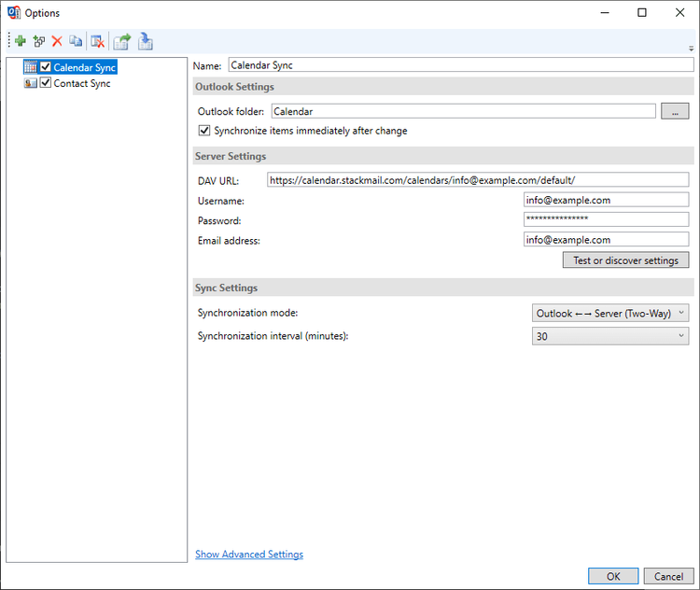Close the Options window
Image resolution: width=700 pixels, height=590 pixels.
pyautogui.click(x=679, y=12)
